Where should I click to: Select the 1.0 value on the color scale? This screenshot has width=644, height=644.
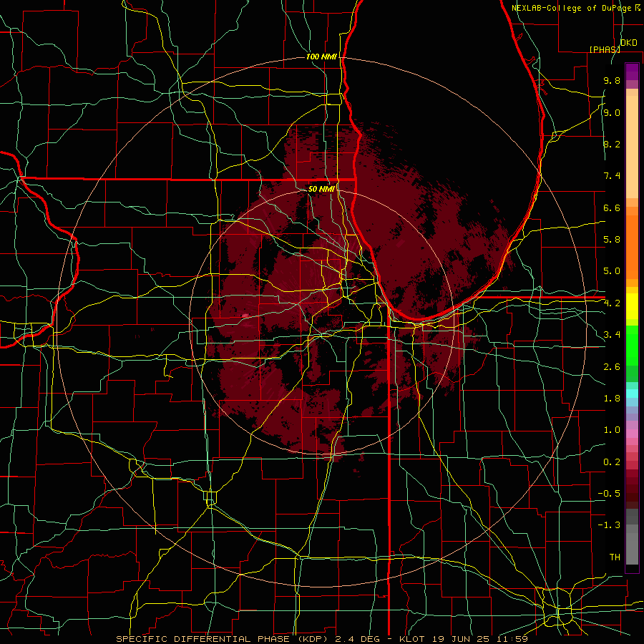[x=612, y=430]
